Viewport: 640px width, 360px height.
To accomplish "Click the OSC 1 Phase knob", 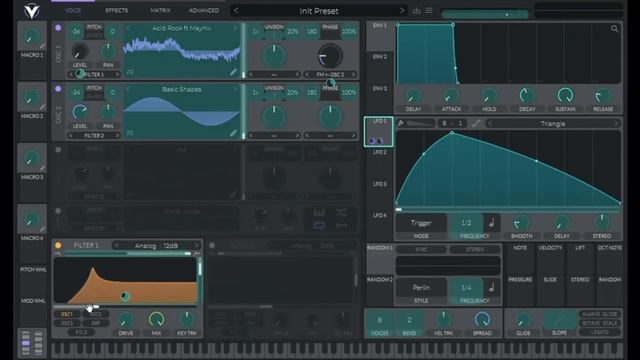I will (330, 56).
